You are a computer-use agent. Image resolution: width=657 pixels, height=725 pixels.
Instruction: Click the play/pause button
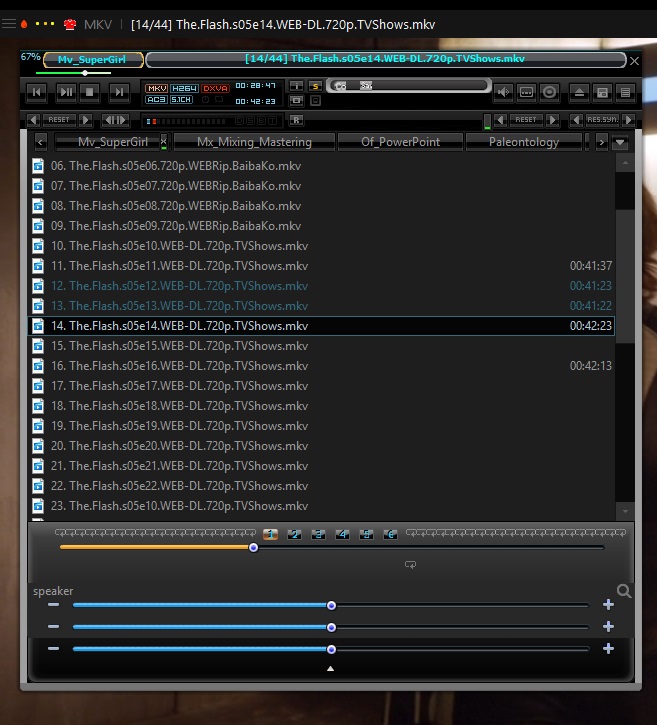click(66, 93)
